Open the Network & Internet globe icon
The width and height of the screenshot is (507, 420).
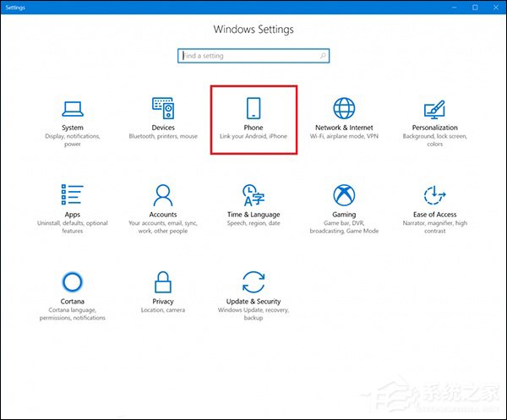point(344,108)
